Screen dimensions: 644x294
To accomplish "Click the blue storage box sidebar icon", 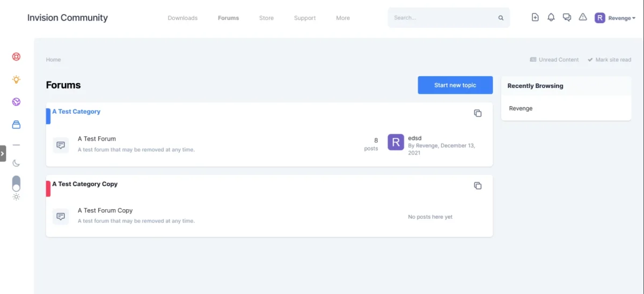I will tap(16, 124).
